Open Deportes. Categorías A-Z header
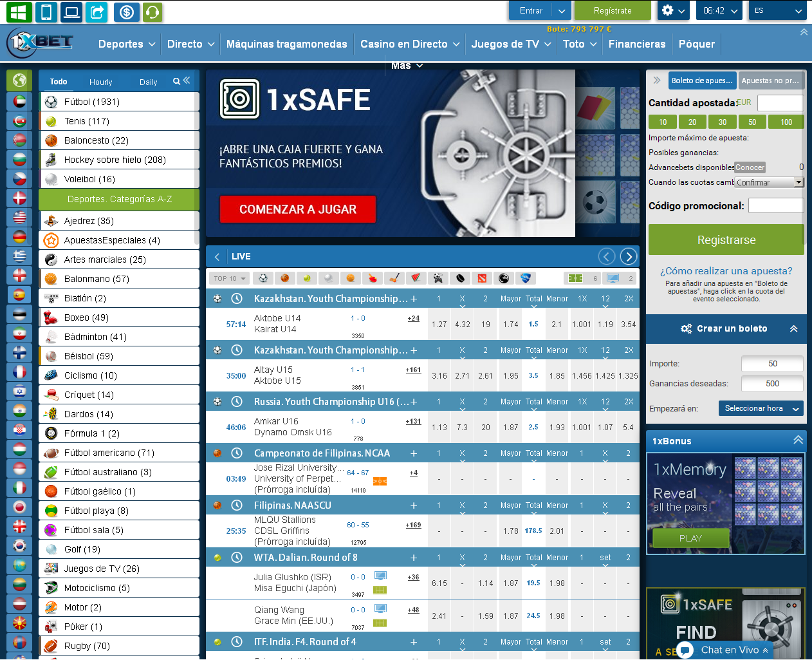The width and height of the screenshot is (812, 660). click(x=118, y=199)
